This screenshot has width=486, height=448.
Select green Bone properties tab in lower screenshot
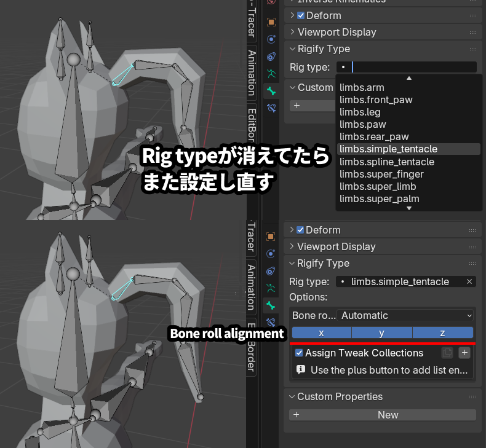coord(271,305)
